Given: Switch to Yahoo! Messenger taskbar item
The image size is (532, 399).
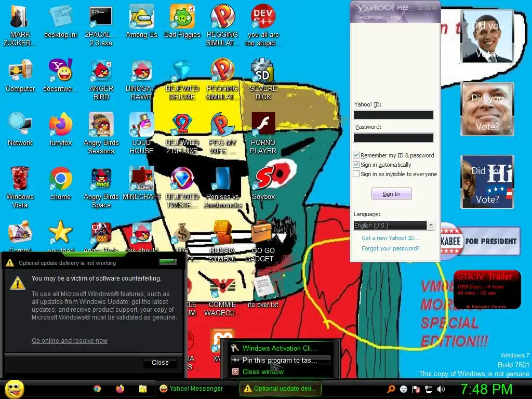Looking at the screenshot, I should [x=196, y=389].
